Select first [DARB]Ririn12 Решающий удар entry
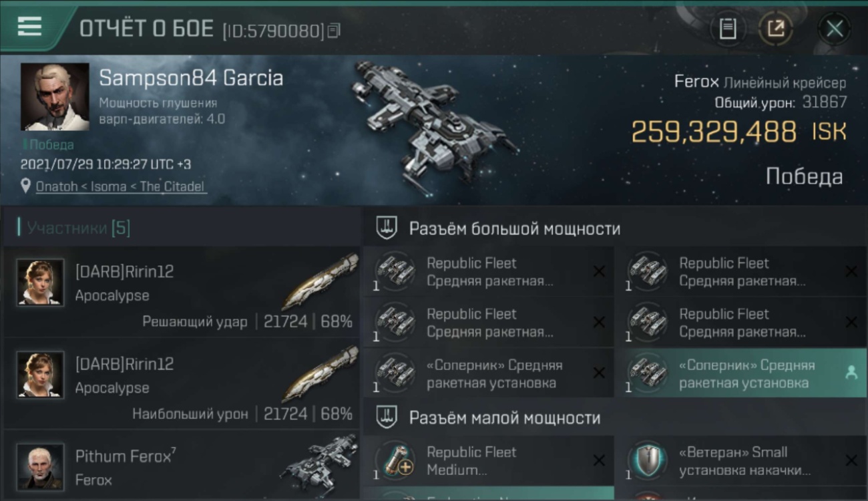 pos(181,291)
